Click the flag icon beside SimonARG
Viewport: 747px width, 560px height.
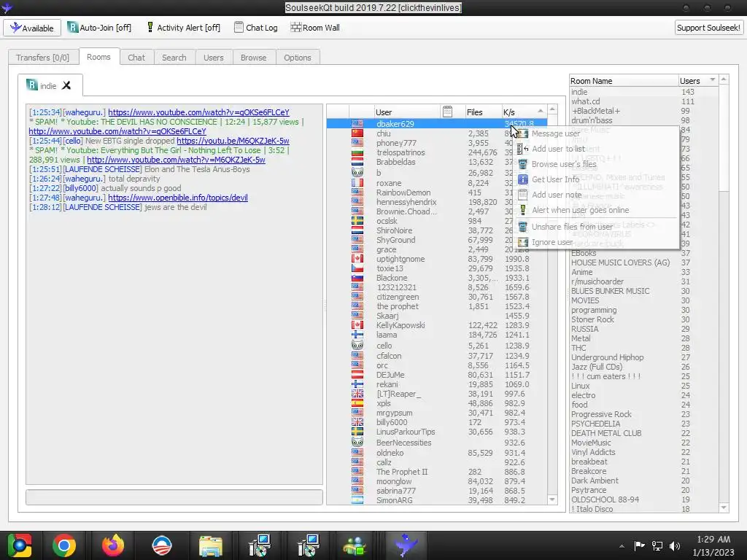tap(357, 500)
